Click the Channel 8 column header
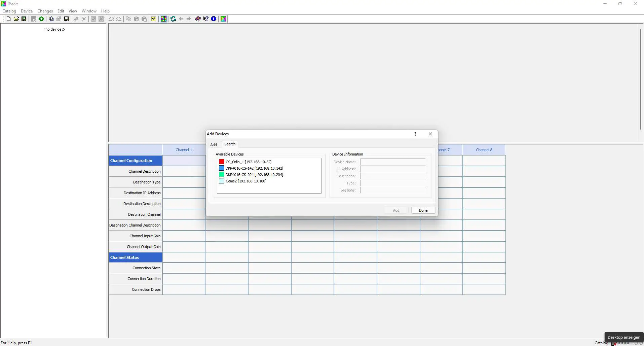Image resolution: width=644 pixels, height=346 pixels. tap(484, 150)
